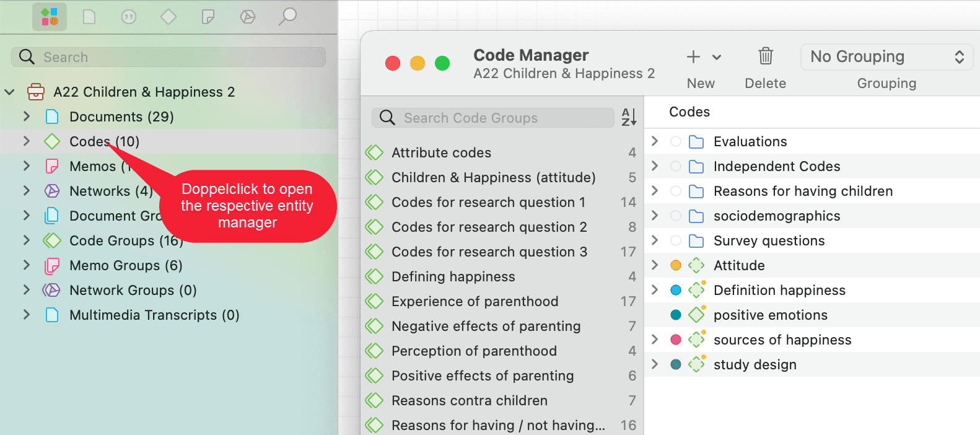The width and height of the screenshot is (980, 435).
Task: Focus the project explorer Search field
Action: (x=168, y=57)
